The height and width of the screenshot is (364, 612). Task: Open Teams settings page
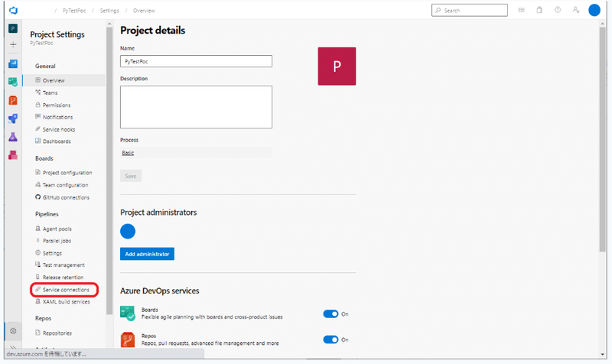point(50,93)
